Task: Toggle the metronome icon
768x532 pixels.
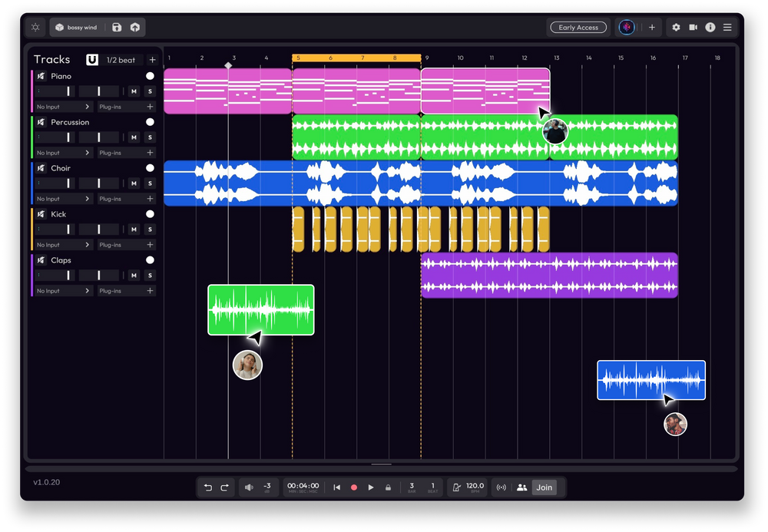Action: pyautogui.click(x=456, y=487)
